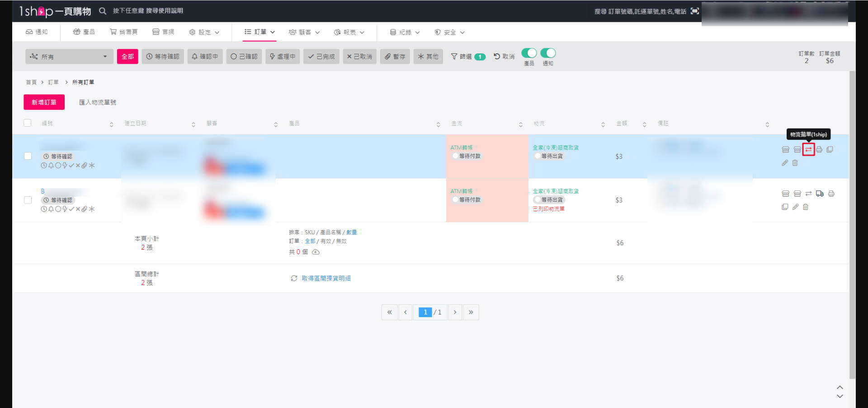
Task: Open the 訂單 menu in the navigation bar
Action: pos(259,32)
